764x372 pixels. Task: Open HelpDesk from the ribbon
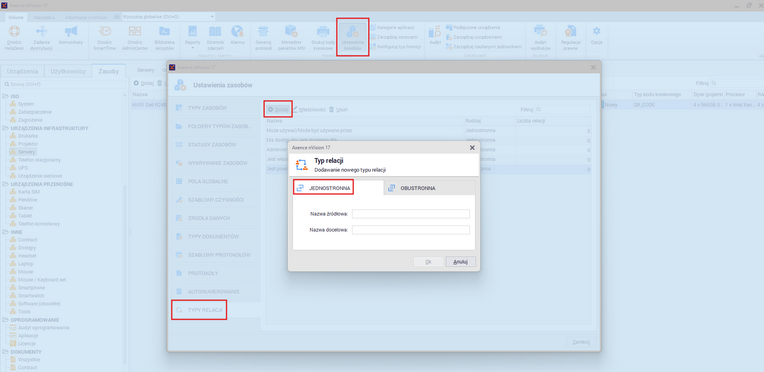coord(14,37)
